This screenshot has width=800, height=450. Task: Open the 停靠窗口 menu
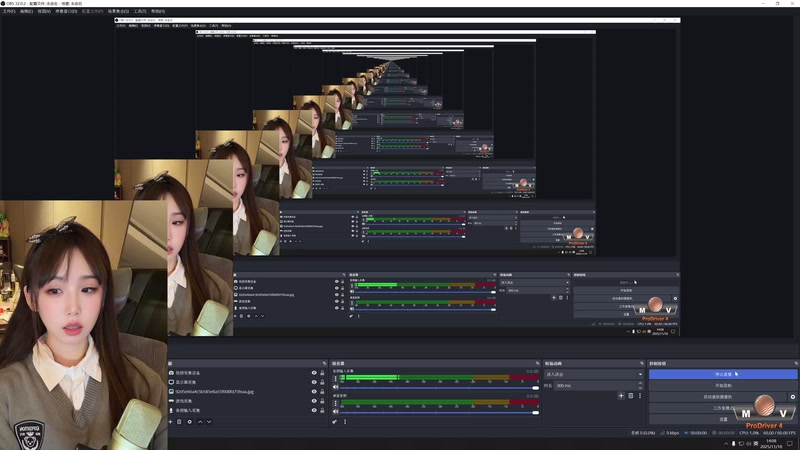[66, 11]
